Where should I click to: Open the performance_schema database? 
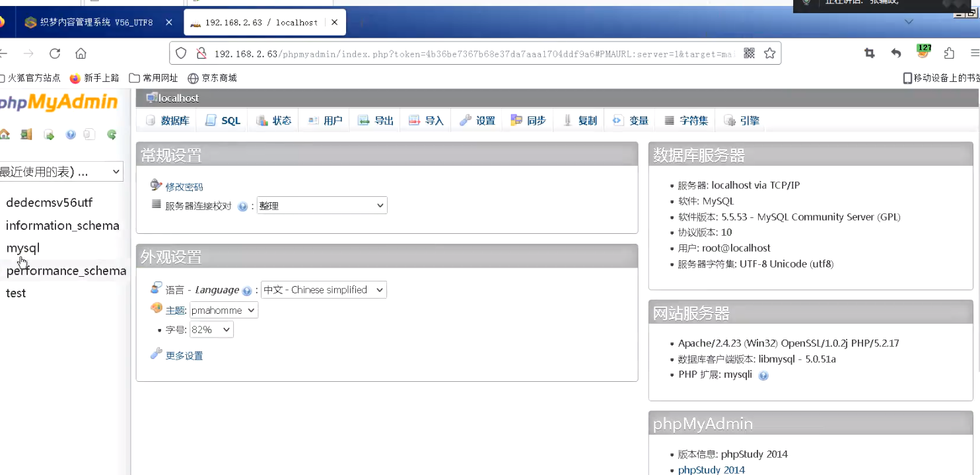(66, 271)
